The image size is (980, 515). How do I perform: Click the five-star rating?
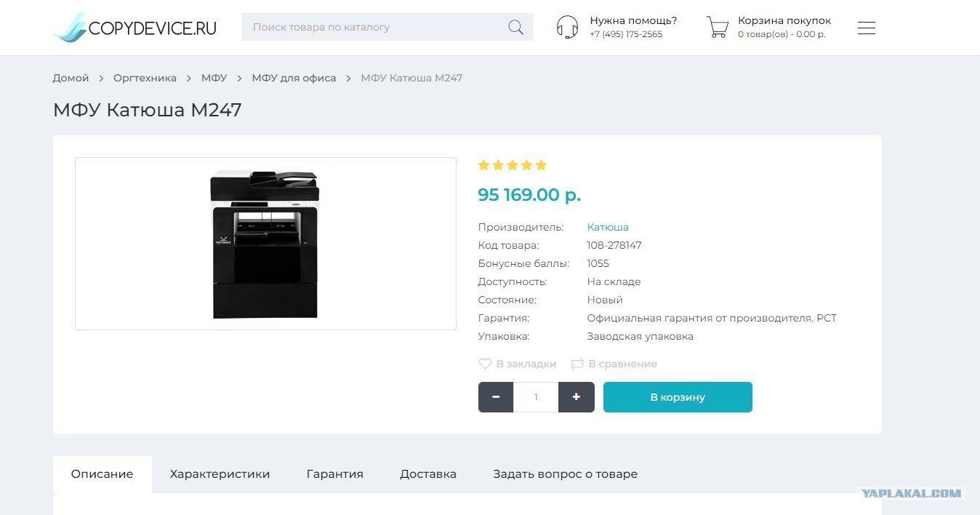pyautogui.click(x=512, y=165)
